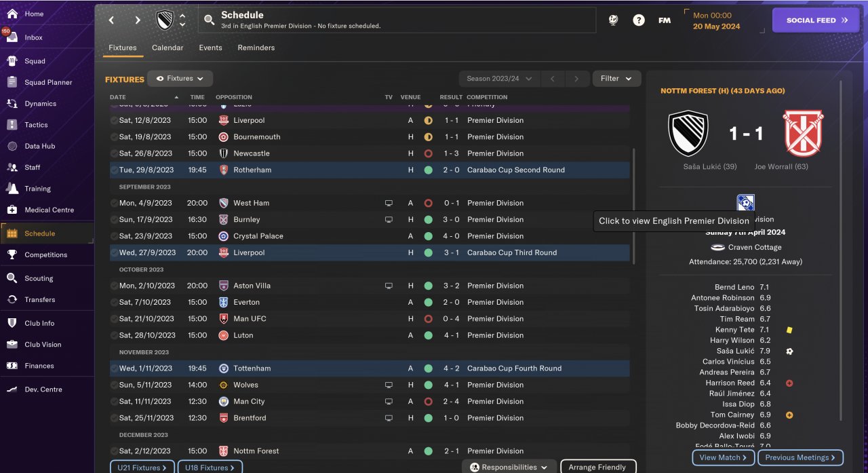Viewport: 868px width, 473px height.
Task: Click the fixtures list vertical scrollbar
Action: 634,204
